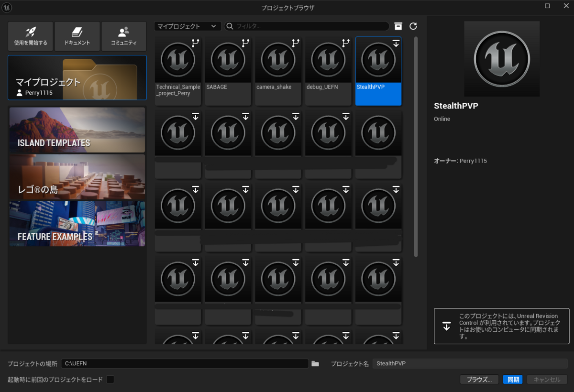Click the ブラウズ... button
This screenshot has width=574, height=392.
(479, 380)
